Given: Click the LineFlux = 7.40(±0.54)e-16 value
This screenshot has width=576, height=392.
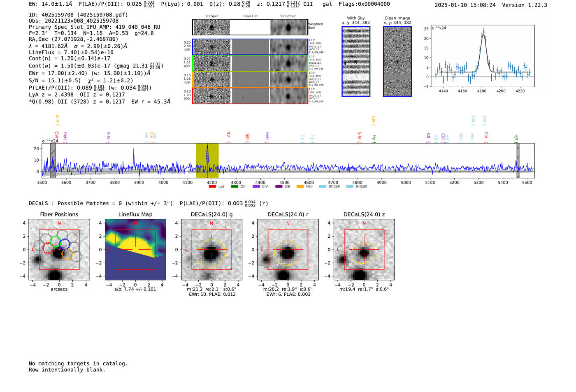Looking at the screenshot, I should tap(71, 52).
